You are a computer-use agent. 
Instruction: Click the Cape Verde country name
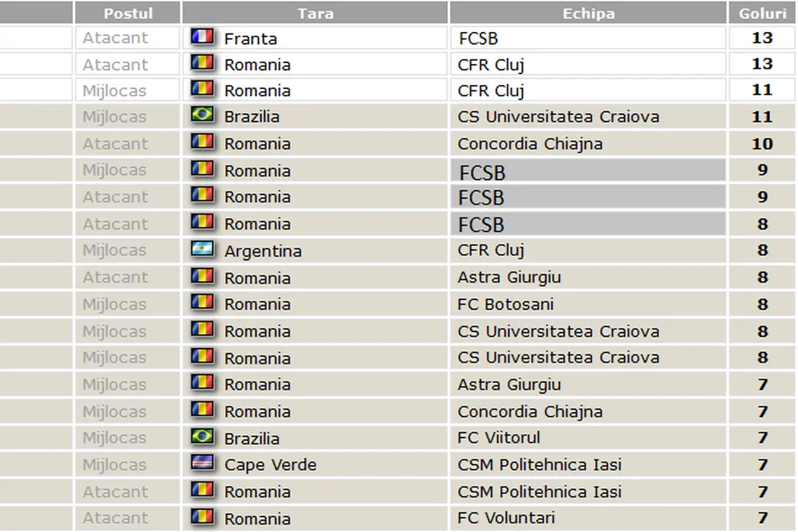[x=270, y=464]
